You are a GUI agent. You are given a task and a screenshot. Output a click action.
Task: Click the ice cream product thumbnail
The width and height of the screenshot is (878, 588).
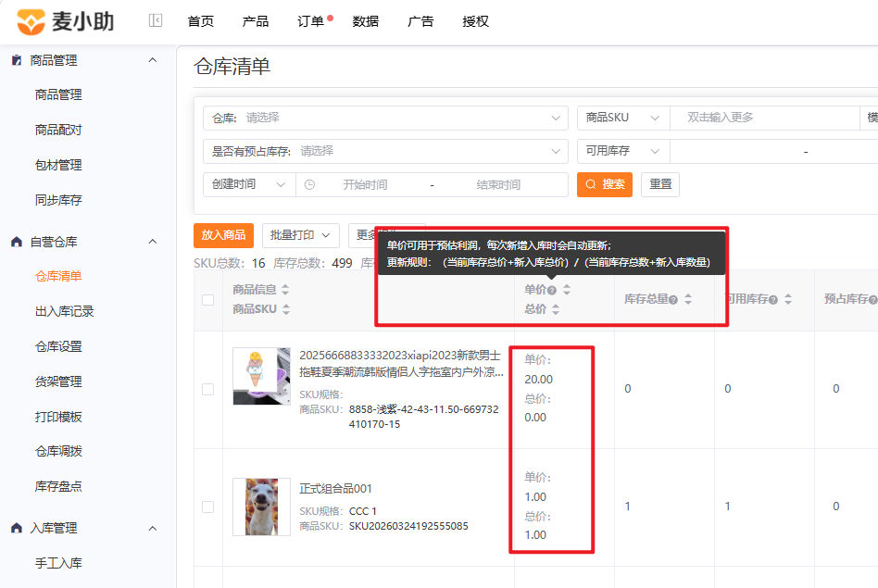261,376
